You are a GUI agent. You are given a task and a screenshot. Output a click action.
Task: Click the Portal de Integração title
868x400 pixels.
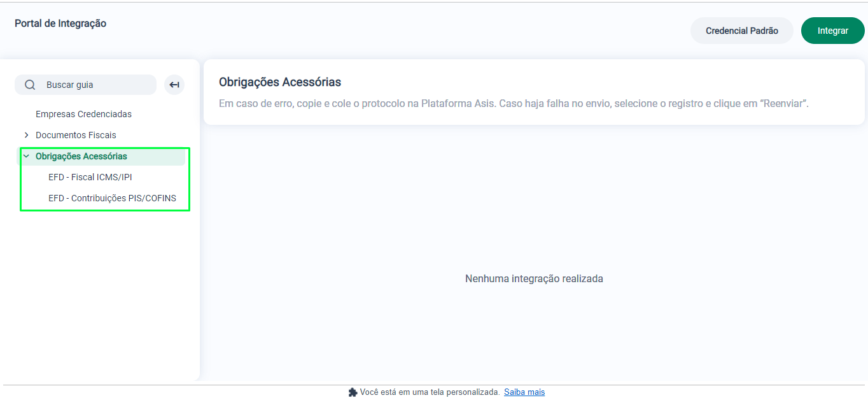tap(60, 24)
